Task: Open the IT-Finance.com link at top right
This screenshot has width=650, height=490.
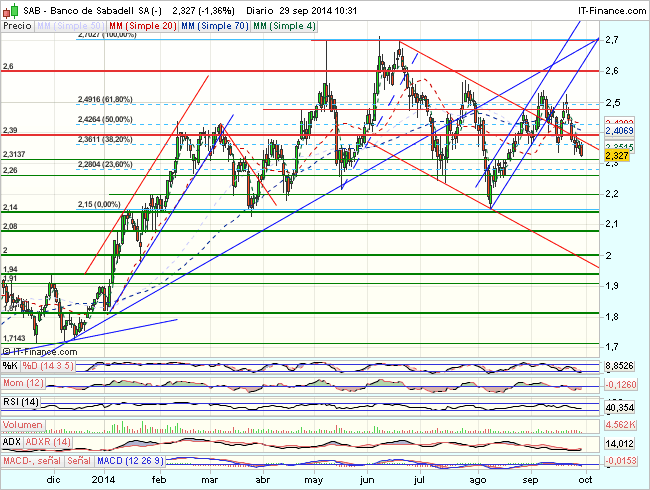Action: point(611,8)
